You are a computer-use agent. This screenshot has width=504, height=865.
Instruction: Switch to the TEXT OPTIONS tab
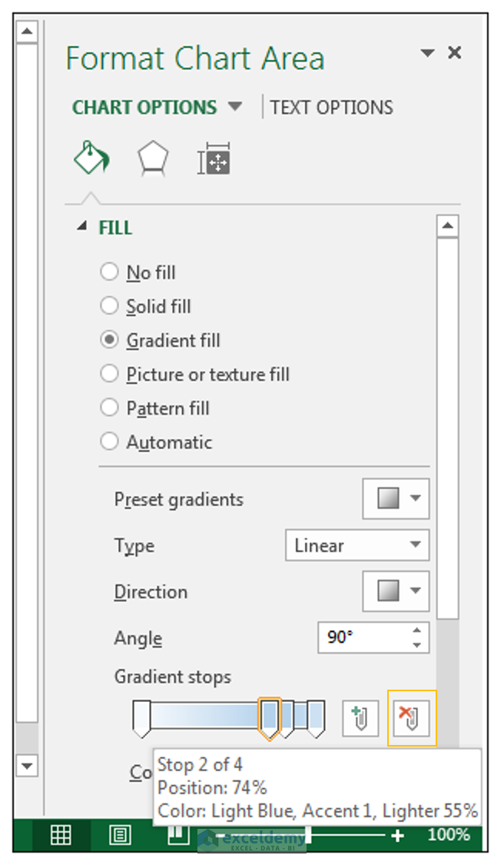(x=331, y=108)
